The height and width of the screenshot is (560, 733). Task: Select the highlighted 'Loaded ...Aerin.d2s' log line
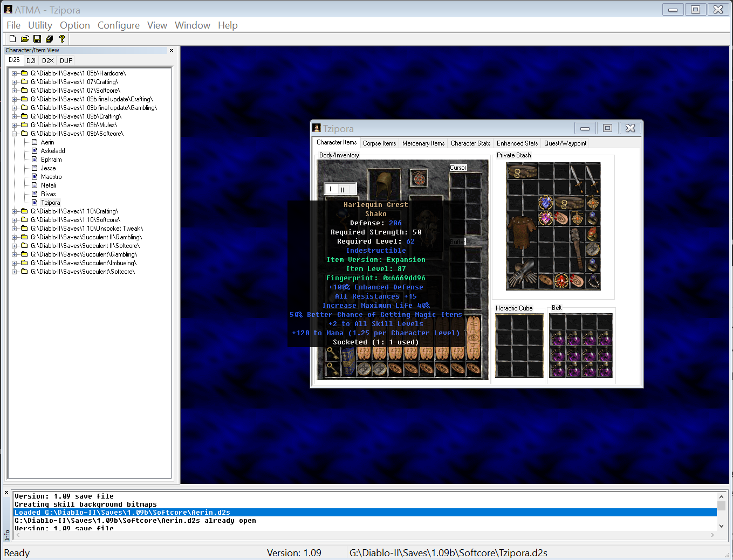point(365,513)
